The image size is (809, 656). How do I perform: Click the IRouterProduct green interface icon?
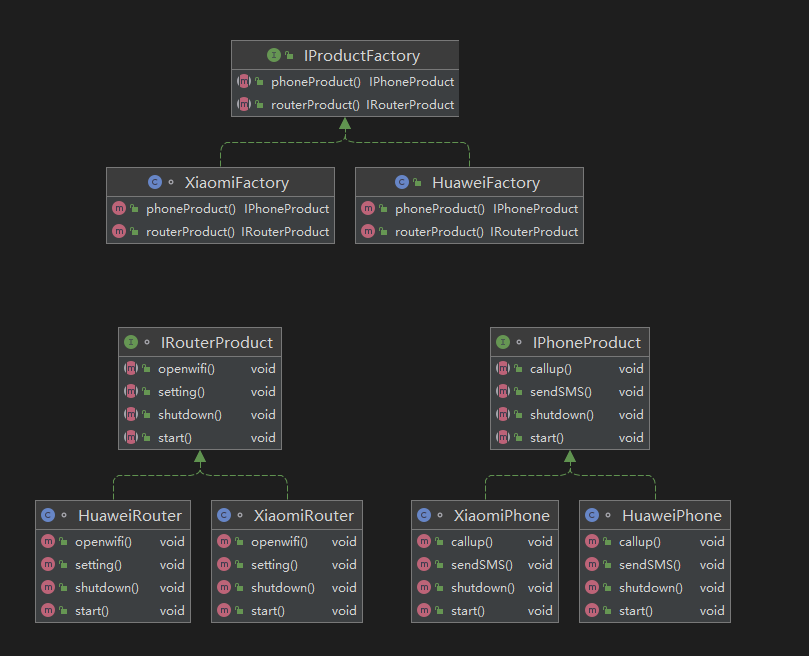point(131,342)
